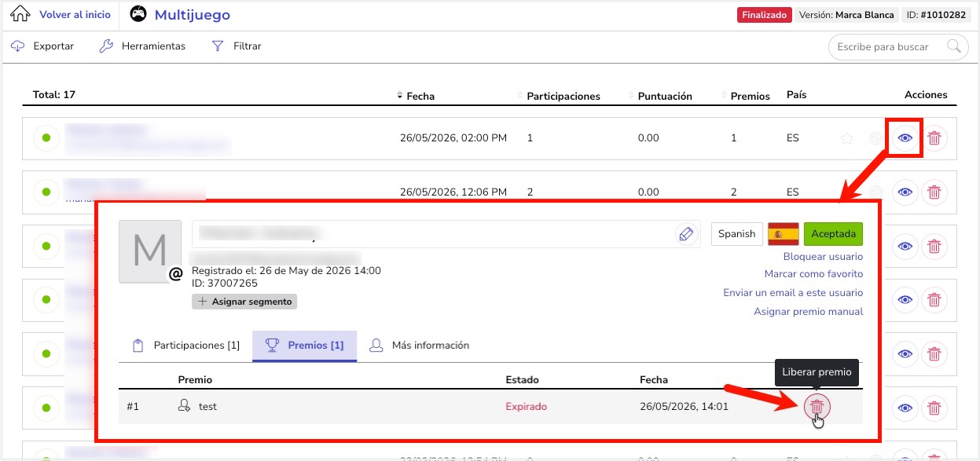This screenshot has width=980, height=461.
Task: Open the Volver al inicio link
Action: click(75, 15)
